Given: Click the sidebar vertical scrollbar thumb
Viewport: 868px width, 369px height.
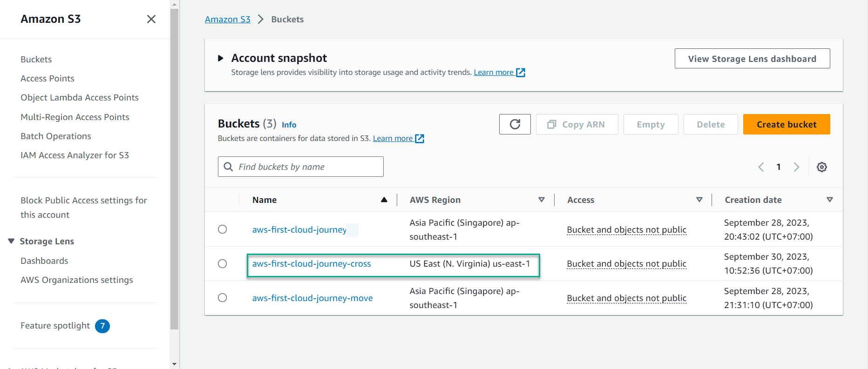Looking at the screenshot, I should coord(175,169).
